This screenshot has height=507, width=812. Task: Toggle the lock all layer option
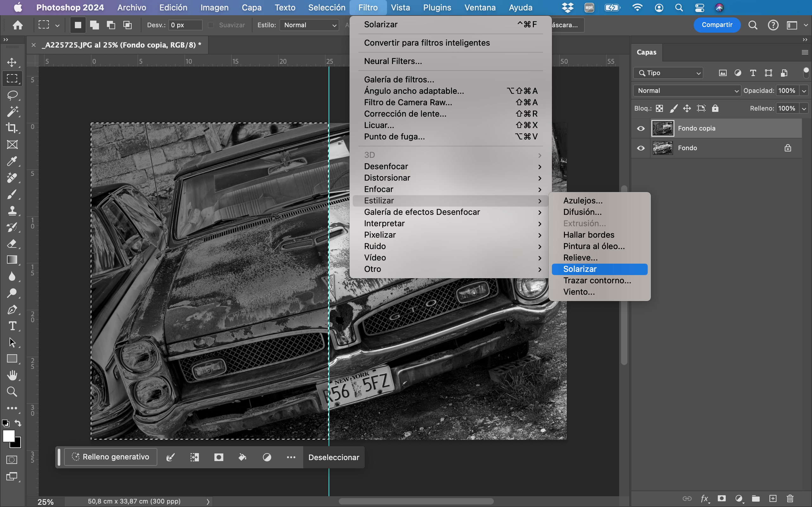(715, 108)
